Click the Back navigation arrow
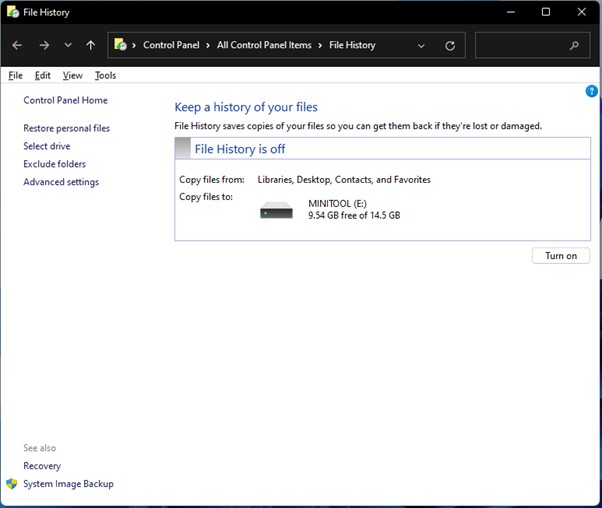The width and height of the screenshot is (602, 508). tap(17, 46)
